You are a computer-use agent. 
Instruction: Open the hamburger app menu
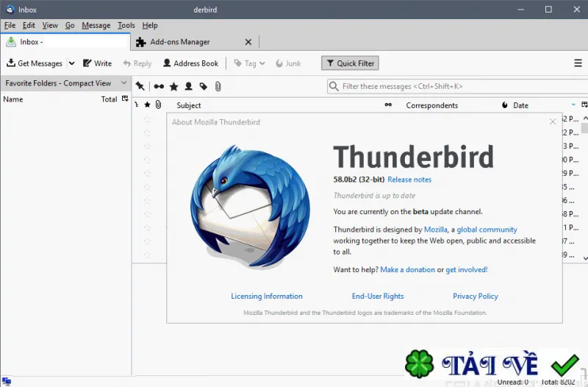[578, 63]
